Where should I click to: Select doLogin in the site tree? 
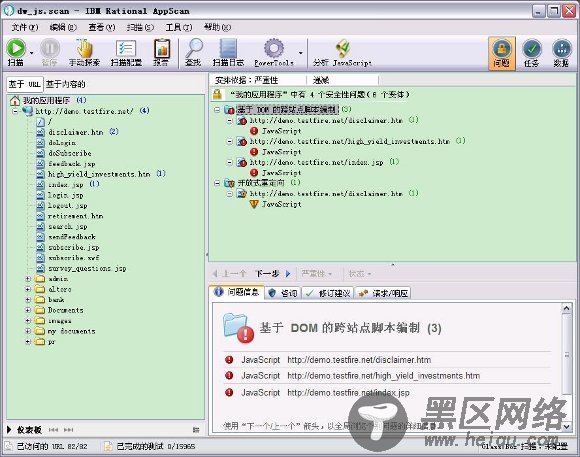click(62, 142)
